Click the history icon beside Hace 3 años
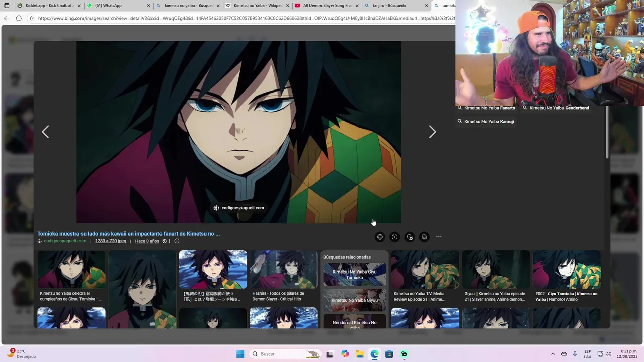Viewport: 644px width, 362px height. click(165, 241)
